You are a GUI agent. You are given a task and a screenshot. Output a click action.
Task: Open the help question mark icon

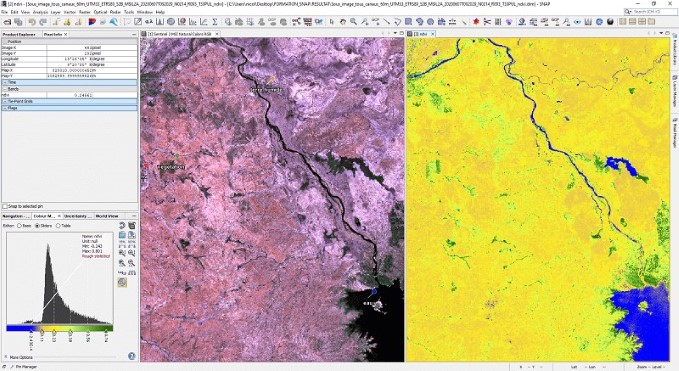tap(132, 356)
